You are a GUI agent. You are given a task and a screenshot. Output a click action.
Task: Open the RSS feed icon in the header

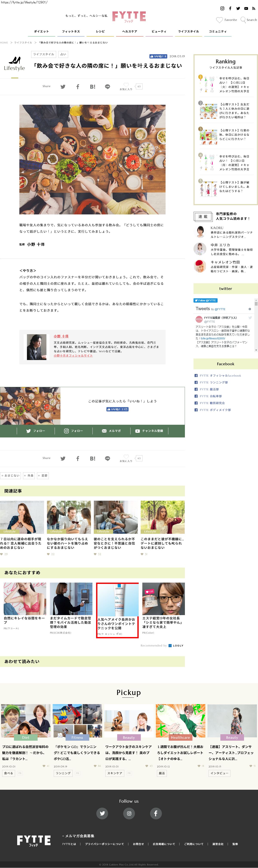[x=254, y=8]
